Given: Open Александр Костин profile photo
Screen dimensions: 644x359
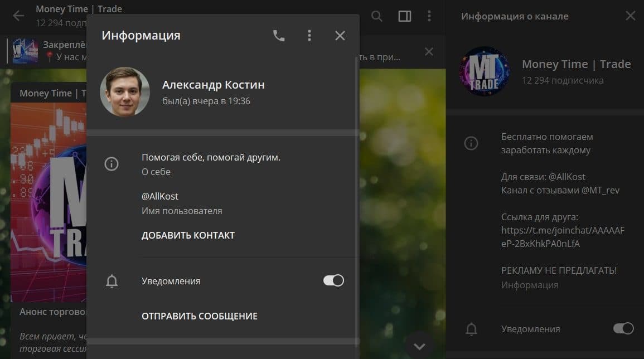Looking at the screenshot, I should point(124,91).
